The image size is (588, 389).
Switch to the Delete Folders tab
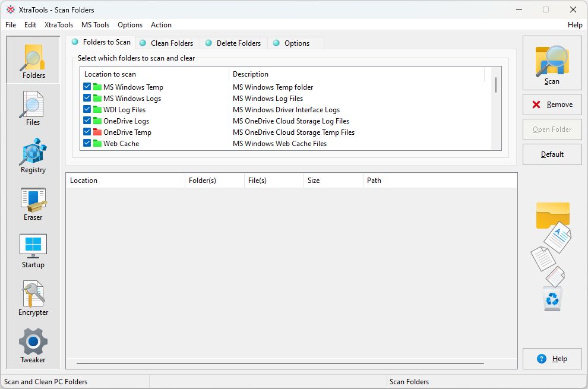tap(238, 43)
